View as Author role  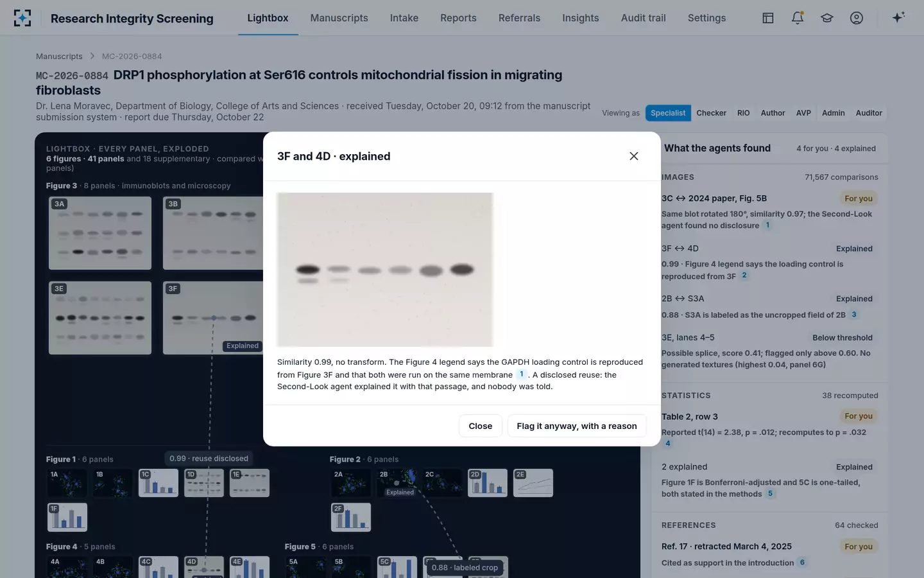[773, 113]
